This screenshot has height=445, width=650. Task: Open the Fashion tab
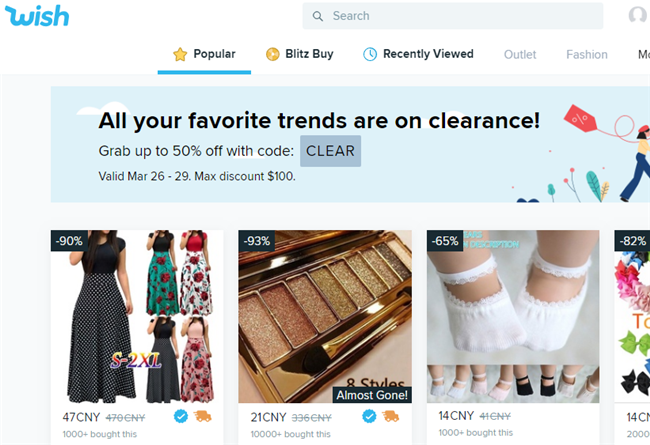click(x=586, y=55)
